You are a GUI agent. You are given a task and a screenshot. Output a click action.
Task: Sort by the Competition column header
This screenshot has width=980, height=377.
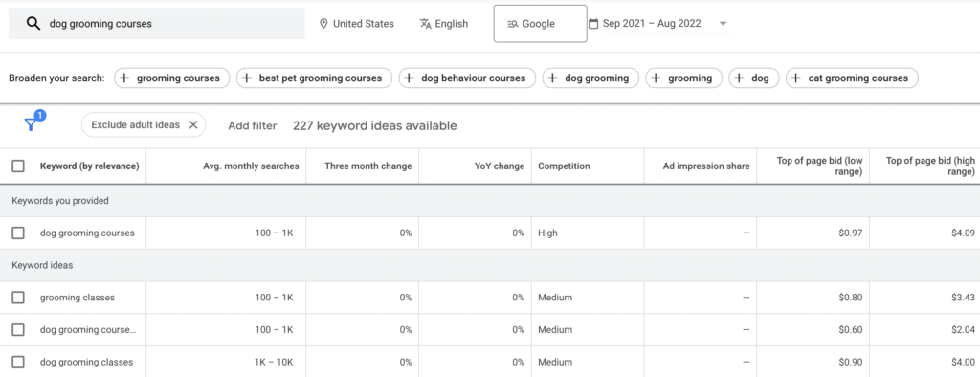click(x=564, y=166)
